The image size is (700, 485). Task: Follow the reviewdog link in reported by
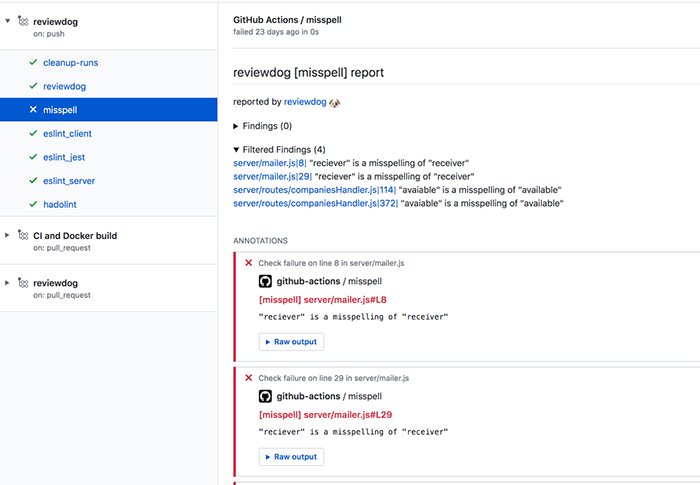tap(305, 102)
